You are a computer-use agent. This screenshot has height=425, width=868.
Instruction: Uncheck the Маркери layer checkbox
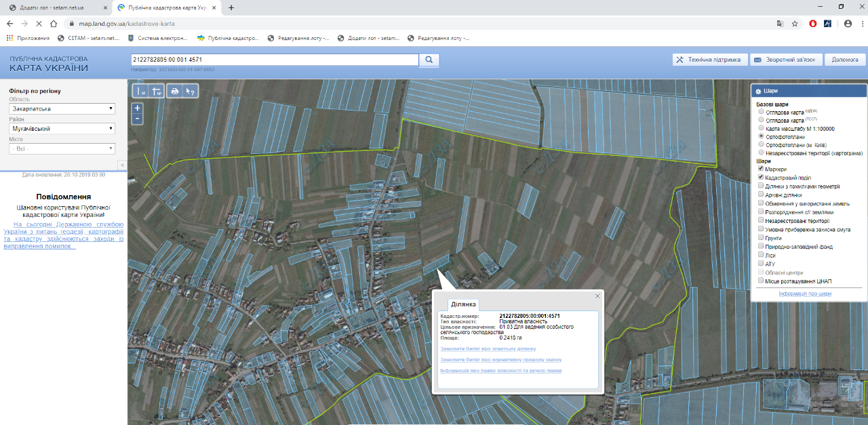[762, 169]
